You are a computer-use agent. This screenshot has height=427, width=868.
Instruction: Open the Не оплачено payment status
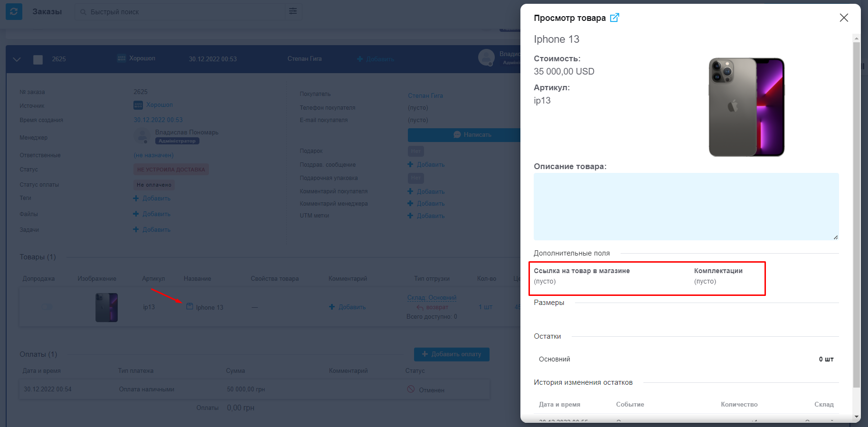pos(154,185)
